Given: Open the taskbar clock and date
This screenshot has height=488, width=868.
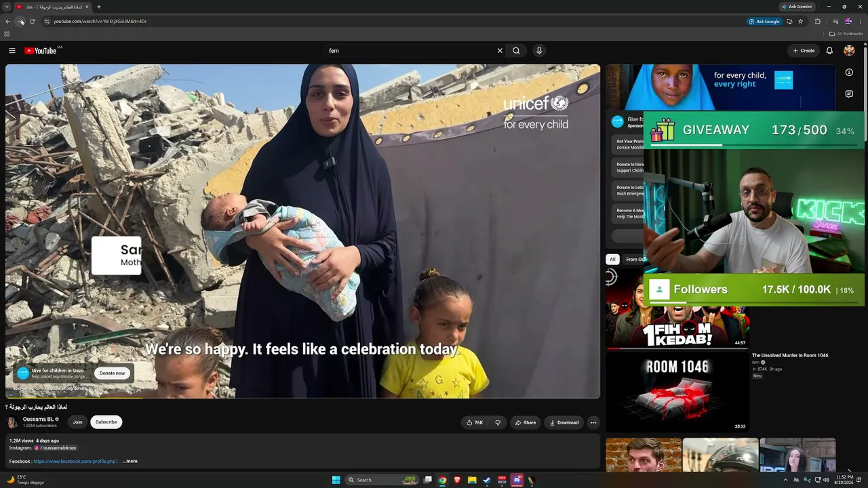Looking at the screenshot, I should tap(844, 480).
